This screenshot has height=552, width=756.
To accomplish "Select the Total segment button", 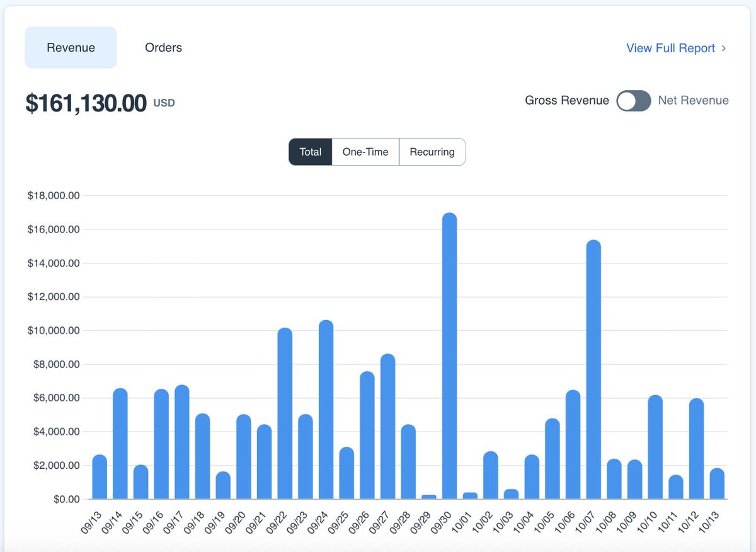I will 311,152.
